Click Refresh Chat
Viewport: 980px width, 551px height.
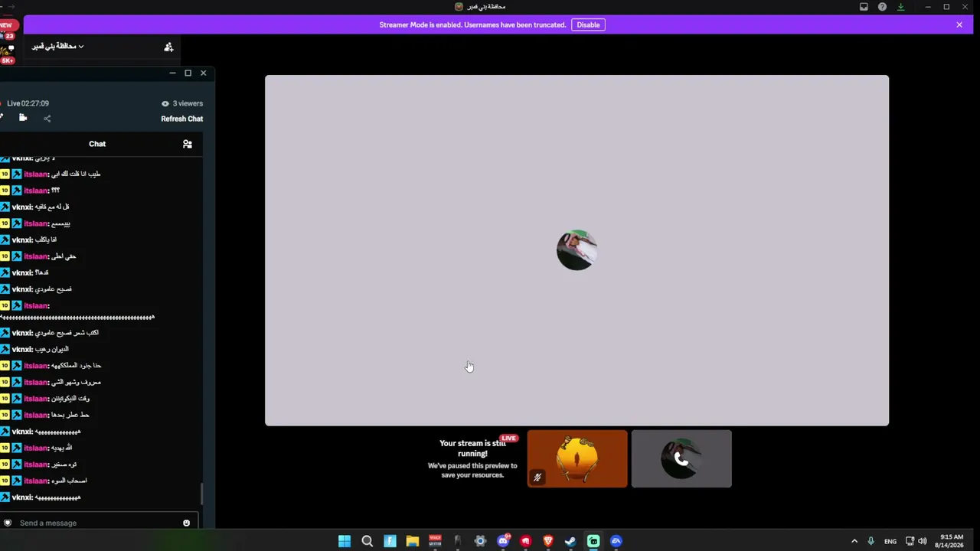(182, 119)
